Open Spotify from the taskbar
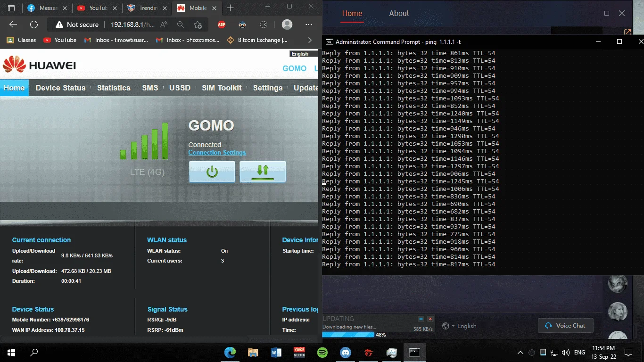Viewport: 644px width, 362px height. click(322, 352)
